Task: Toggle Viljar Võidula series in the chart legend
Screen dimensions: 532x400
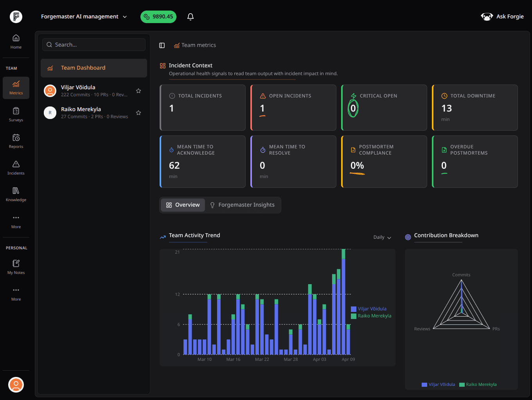Action: [368, 308]
